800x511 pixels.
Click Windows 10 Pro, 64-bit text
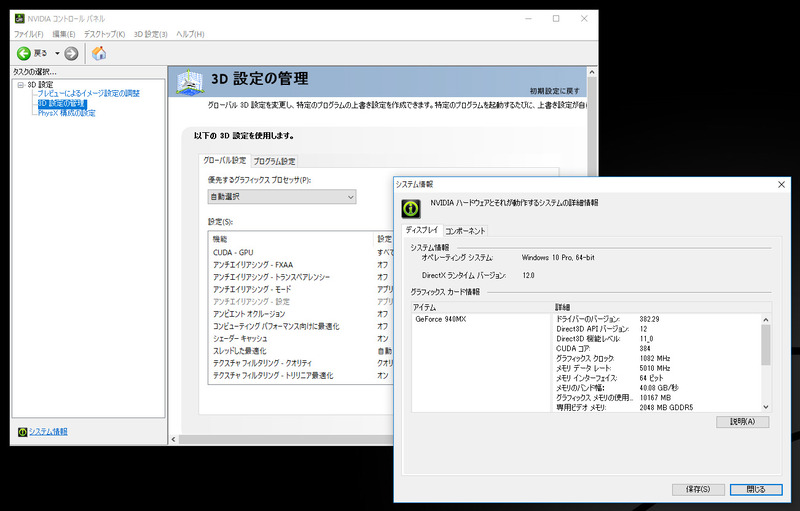point(558,258)
